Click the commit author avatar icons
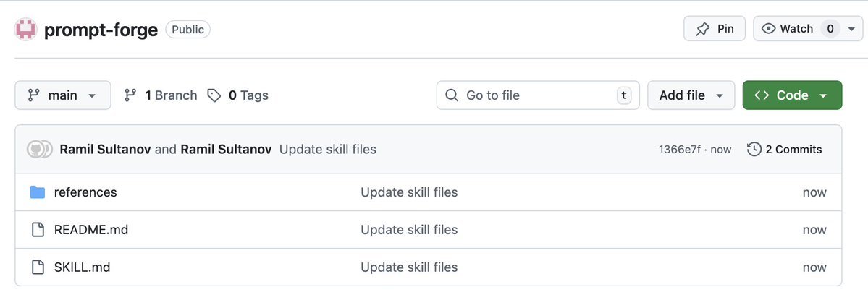 [x=39, y=149]
